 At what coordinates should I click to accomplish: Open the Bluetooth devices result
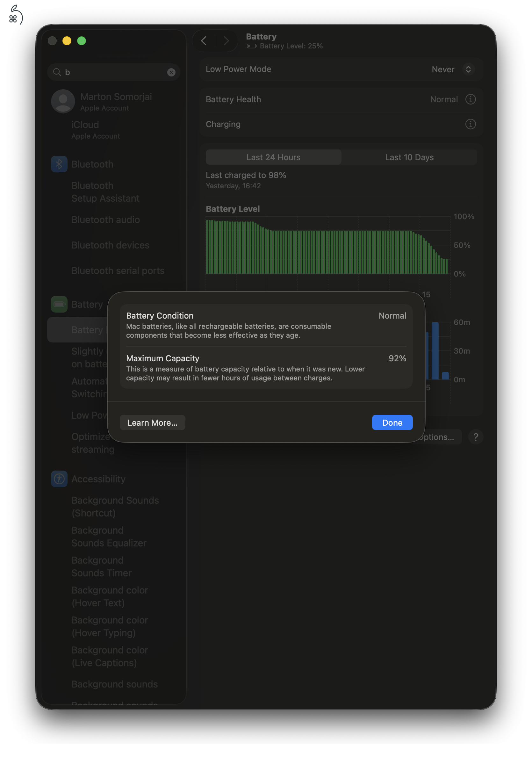pyautogui.click(x=111, y=245)
